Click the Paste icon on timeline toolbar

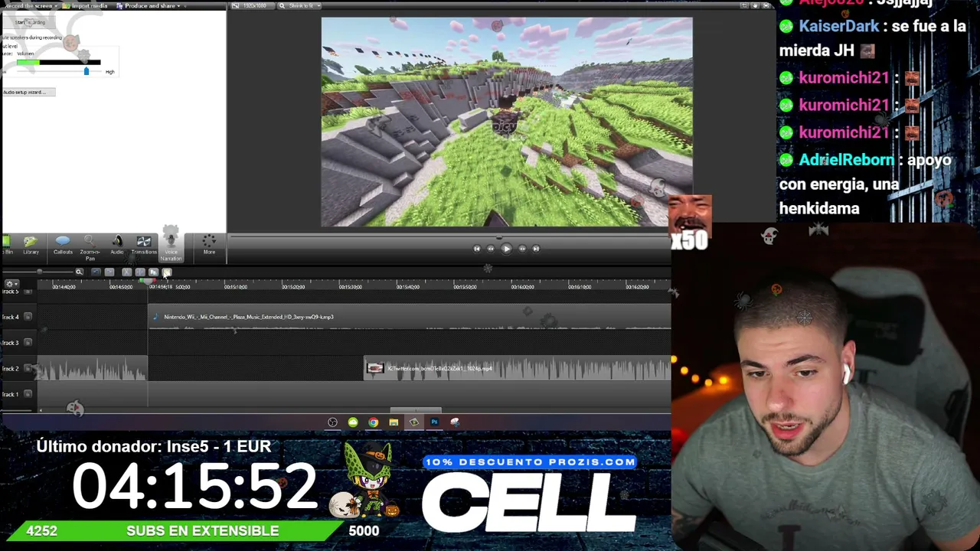coord(167,272)
